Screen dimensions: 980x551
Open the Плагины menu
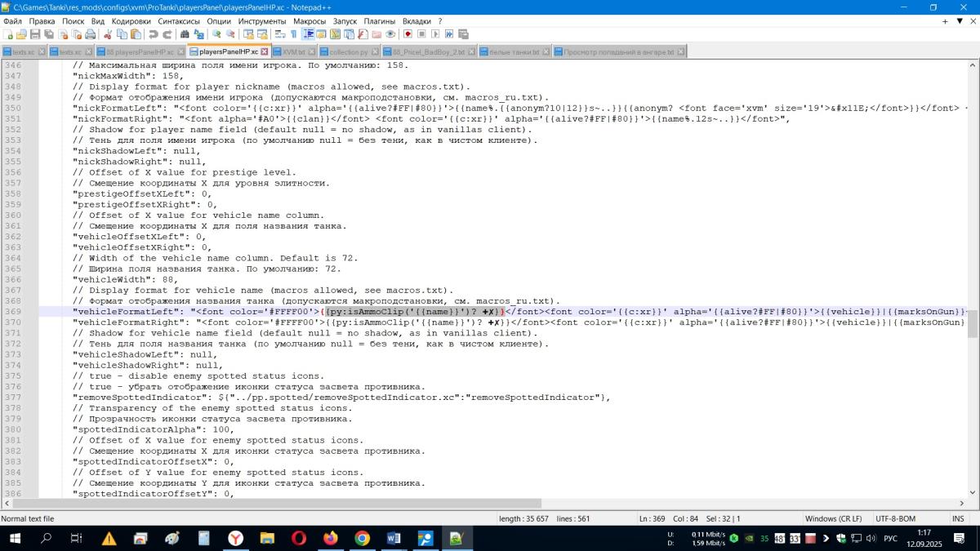tap(379, 21)
